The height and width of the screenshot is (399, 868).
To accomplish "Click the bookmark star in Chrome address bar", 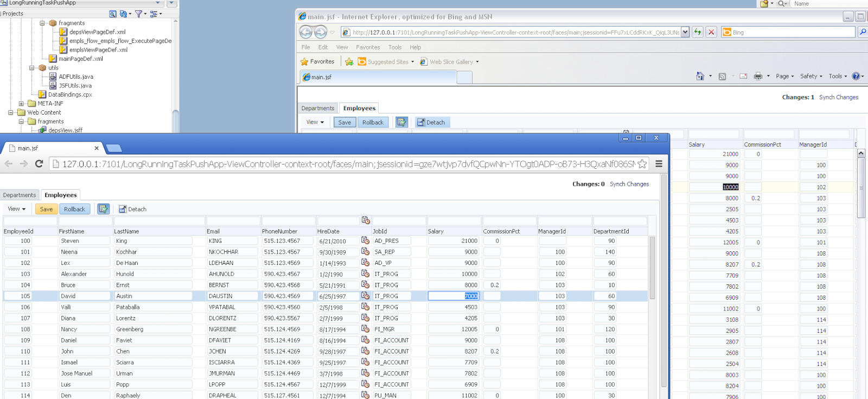I will [642, 163].
